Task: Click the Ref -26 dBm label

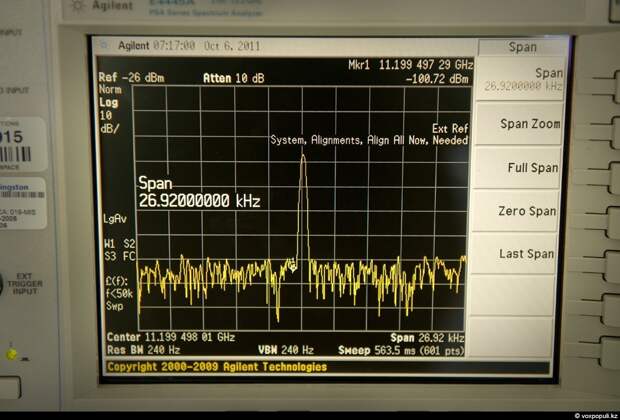Action: point(131,78)
